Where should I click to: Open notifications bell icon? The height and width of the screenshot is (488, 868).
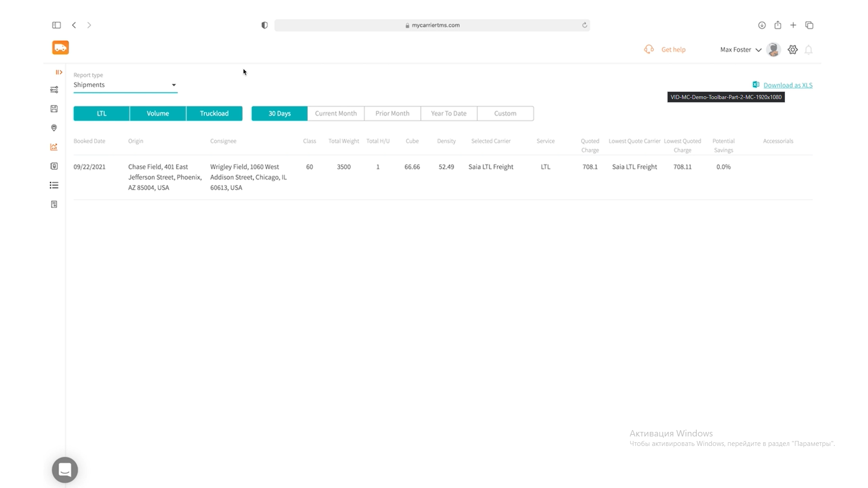(809, 49)
